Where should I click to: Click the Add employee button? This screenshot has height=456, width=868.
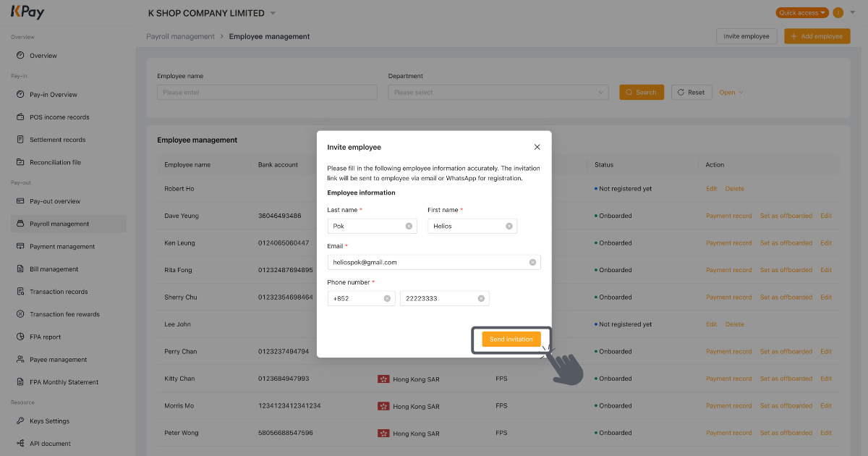817,35
